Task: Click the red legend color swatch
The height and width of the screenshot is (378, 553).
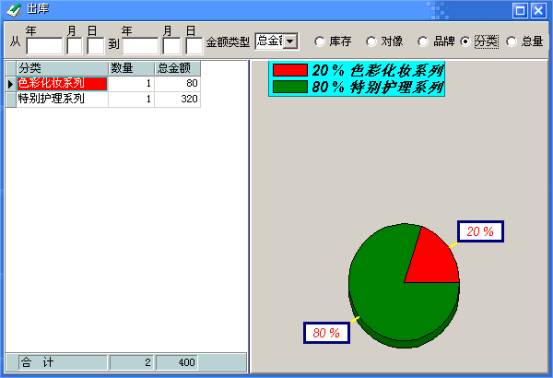Action: click(x=290, y=70)
